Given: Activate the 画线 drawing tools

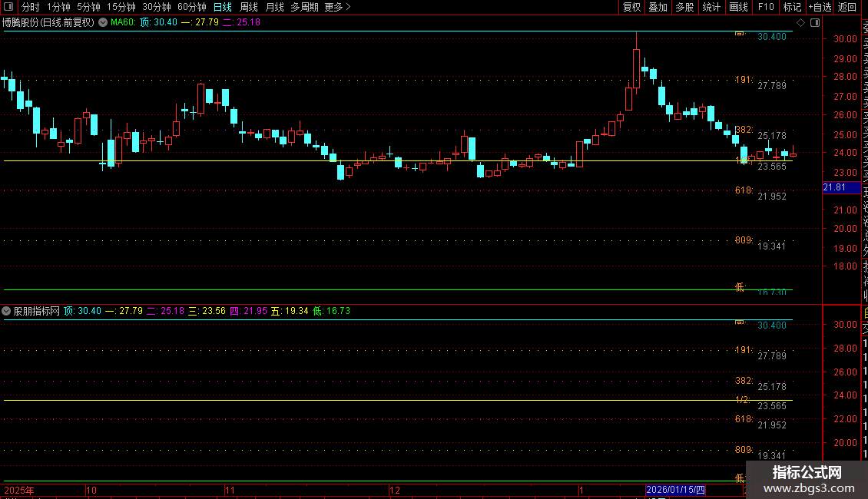Looking at the screenshot, I should click(x=738, y=7).
